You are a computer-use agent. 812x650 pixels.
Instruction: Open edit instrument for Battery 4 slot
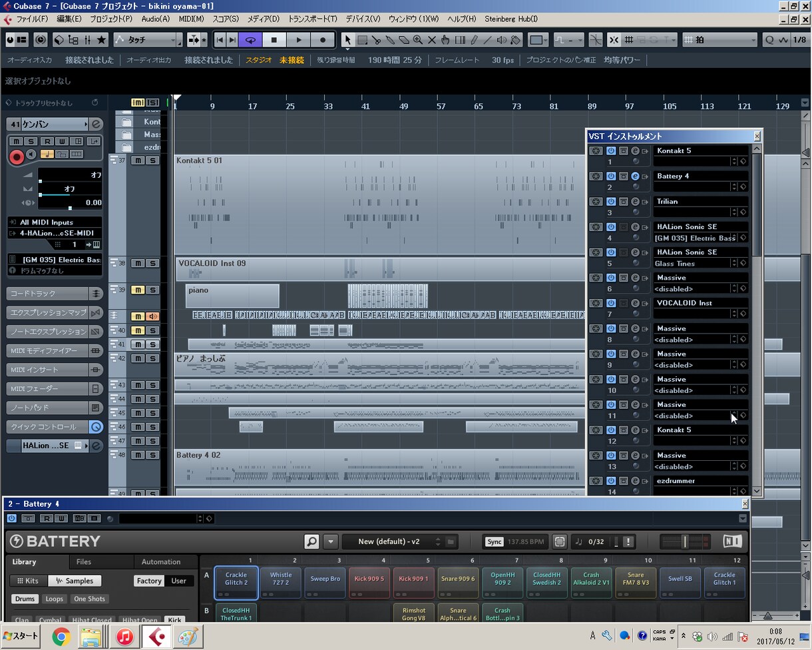tap(635, 176)
